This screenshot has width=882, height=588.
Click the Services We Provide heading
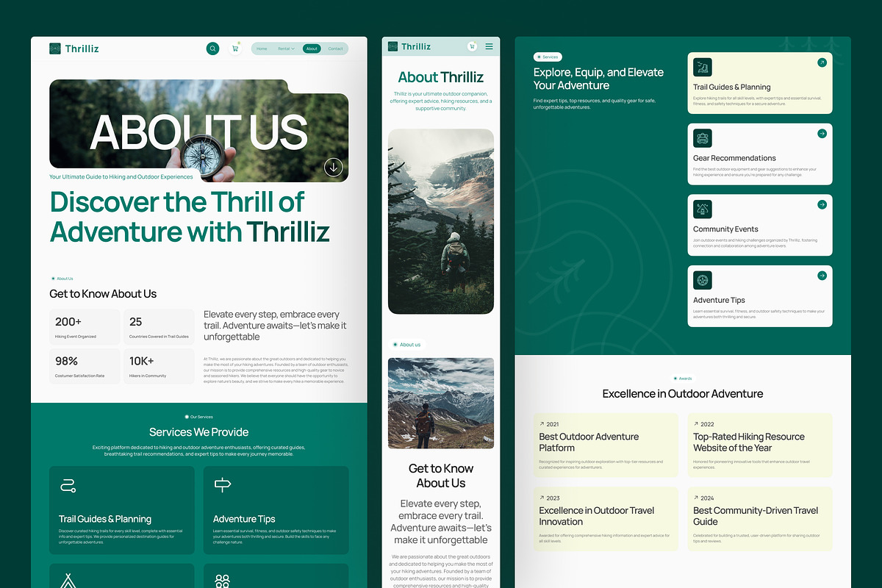click(198, 432)
